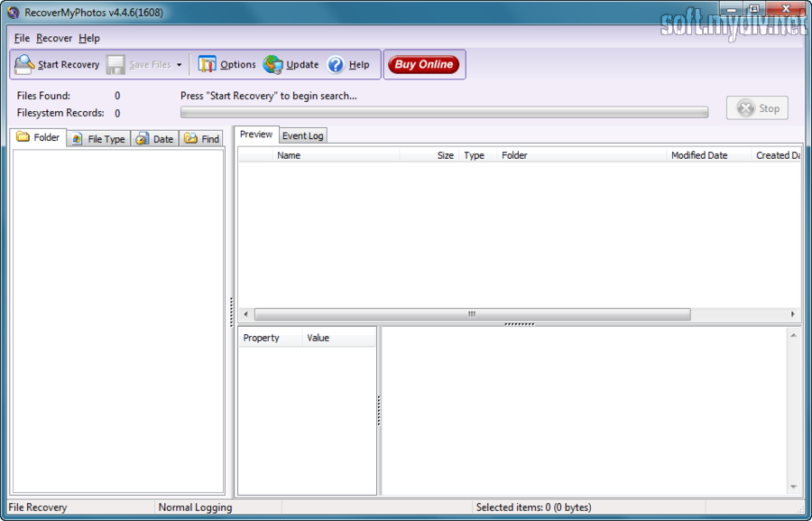The height and width of the screenshot is (521, 812).
Task: Click the Selected items status text
Action: [533, 507]
